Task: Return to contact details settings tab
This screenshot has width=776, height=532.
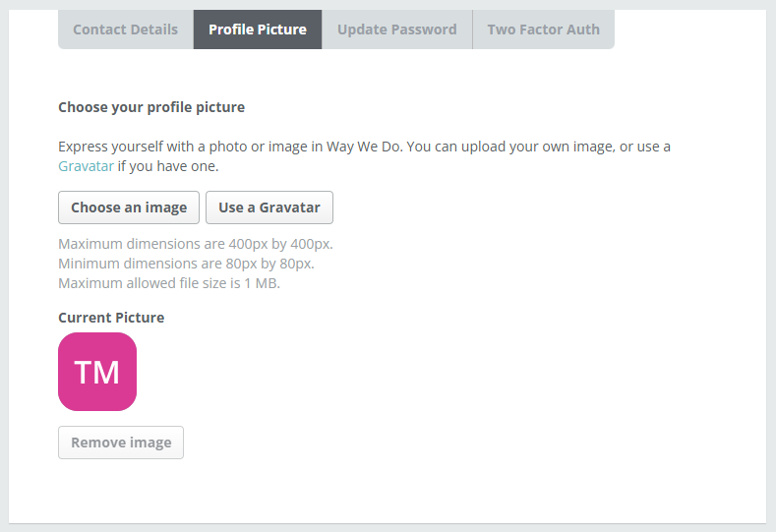Action: click(x=126, y=30)
